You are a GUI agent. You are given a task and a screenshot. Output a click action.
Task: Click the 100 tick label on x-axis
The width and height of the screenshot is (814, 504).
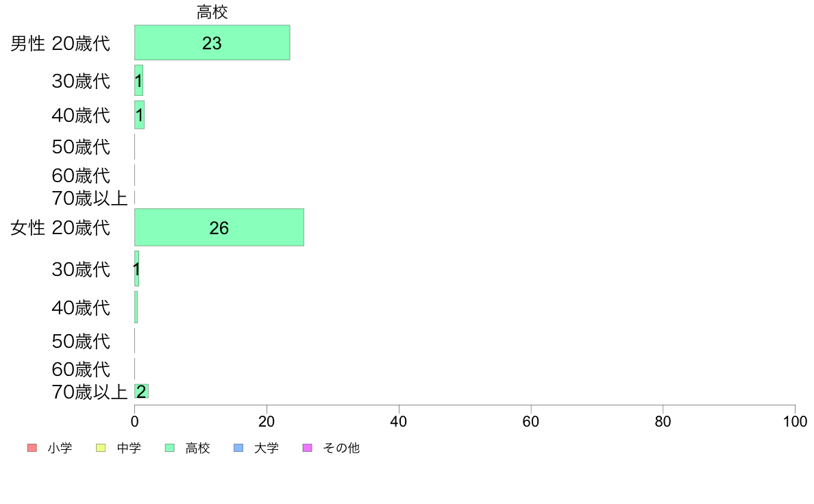pyautogui.click(x=795, y=421)
